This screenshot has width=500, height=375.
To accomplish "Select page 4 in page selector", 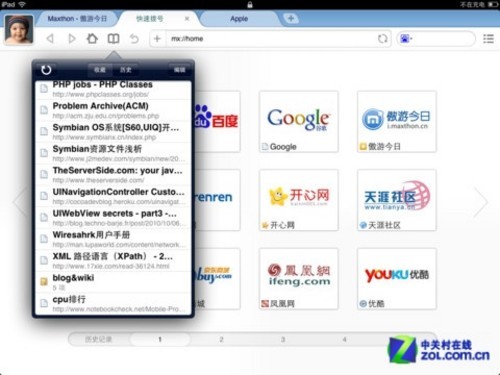I will [344, 340].
